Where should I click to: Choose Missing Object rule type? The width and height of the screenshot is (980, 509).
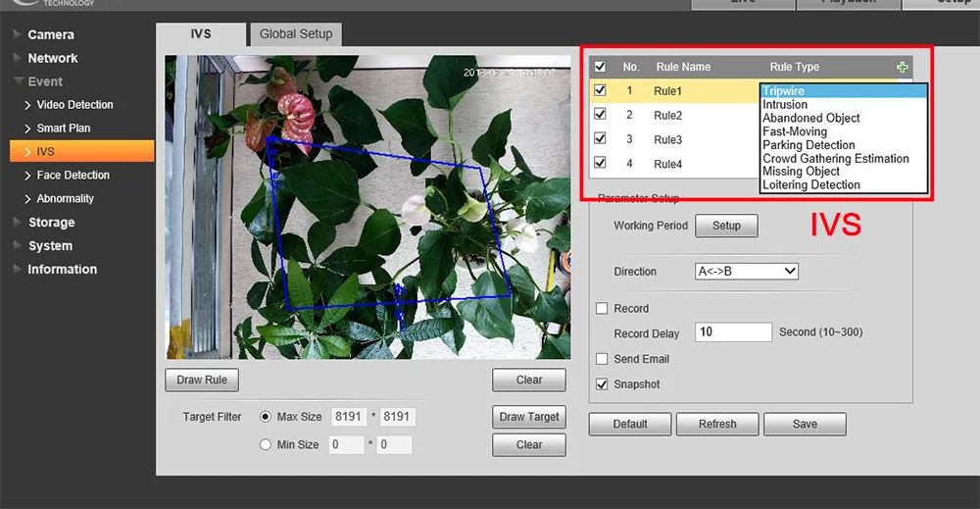pos(844,172)
